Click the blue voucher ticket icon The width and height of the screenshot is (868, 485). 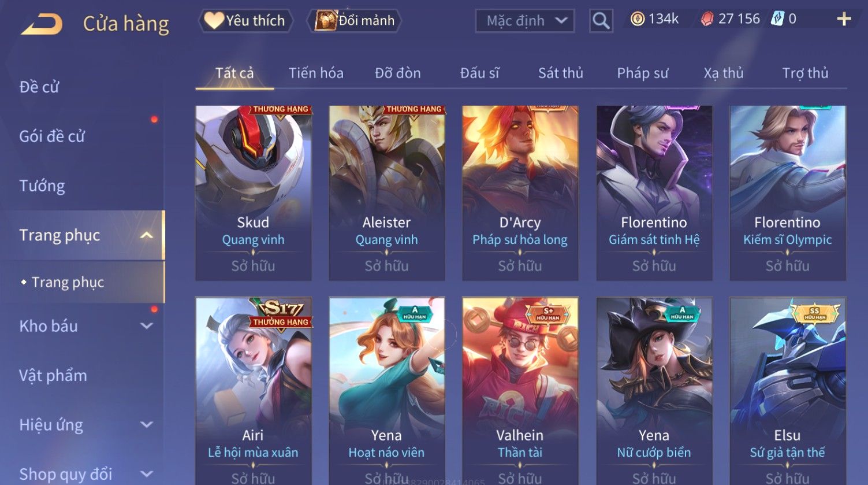pyautogui.click(x=777, y=19)
